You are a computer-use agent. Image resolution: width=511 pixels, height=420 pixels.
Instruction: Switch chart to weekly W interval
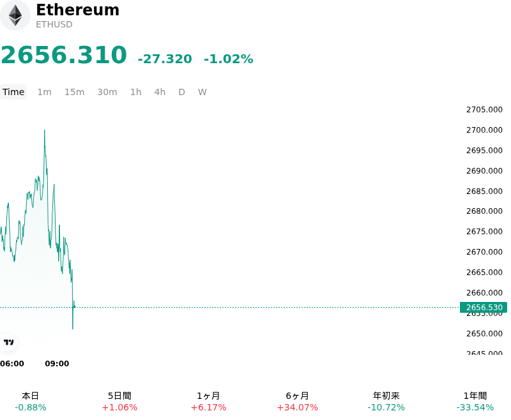tap(202, 92)
